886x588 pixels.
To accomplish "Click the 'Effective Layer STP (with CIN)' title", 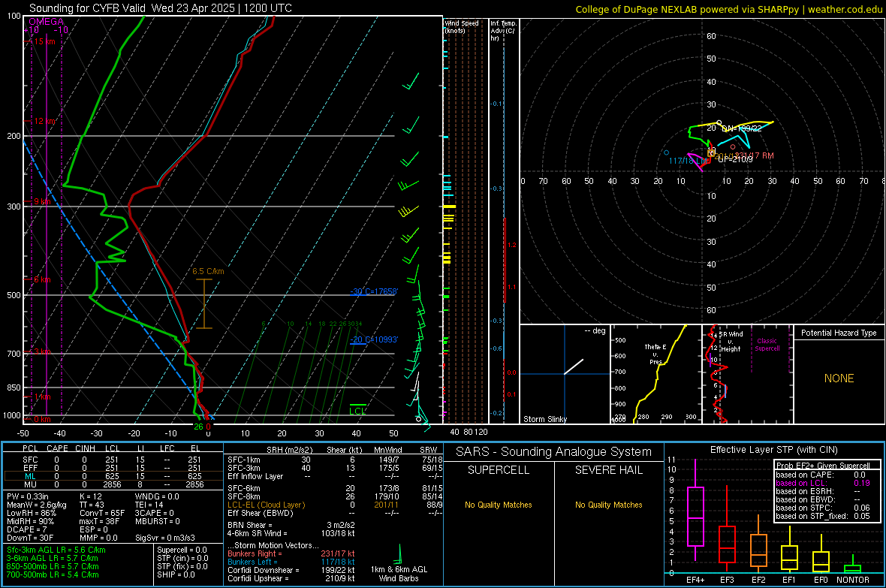I will pos(773,450).
